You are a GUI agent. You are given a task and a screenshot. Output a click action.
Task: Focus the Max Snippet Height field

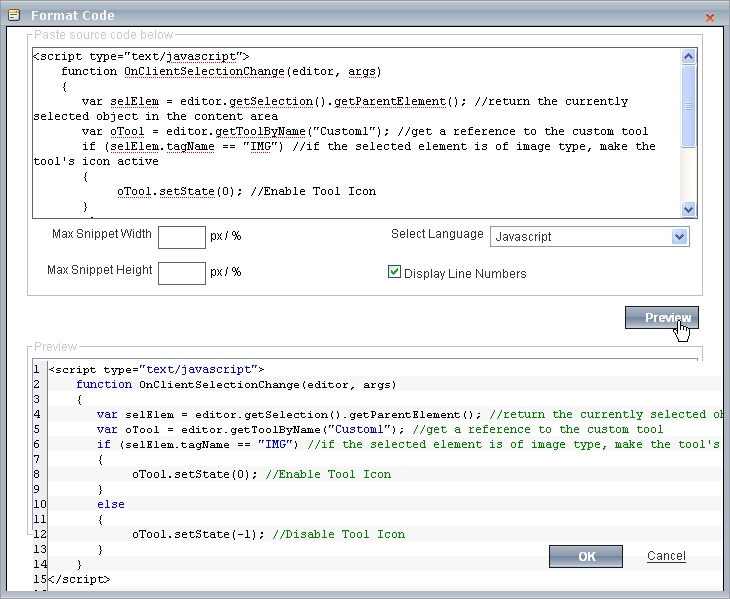(182, 273)
